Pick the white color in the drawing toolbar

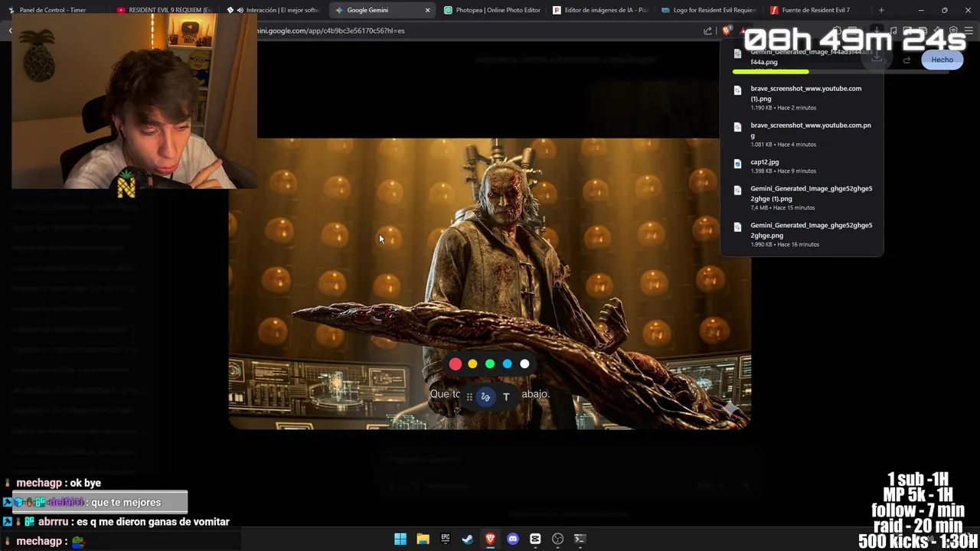click(524, 364)
